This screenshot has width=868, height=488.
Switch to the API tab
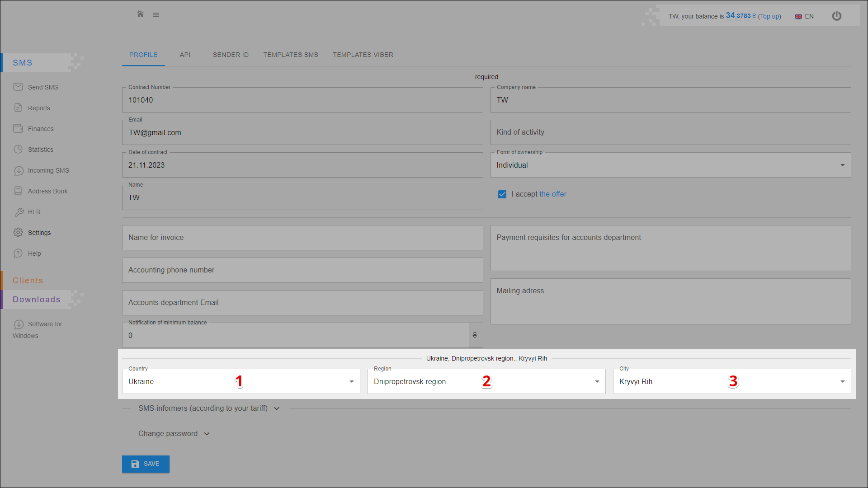(x=185, y=55)
